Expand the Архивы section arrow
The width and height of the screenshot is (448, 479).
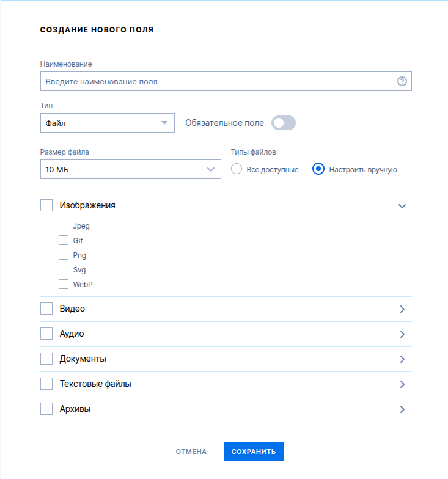(402, 409)
